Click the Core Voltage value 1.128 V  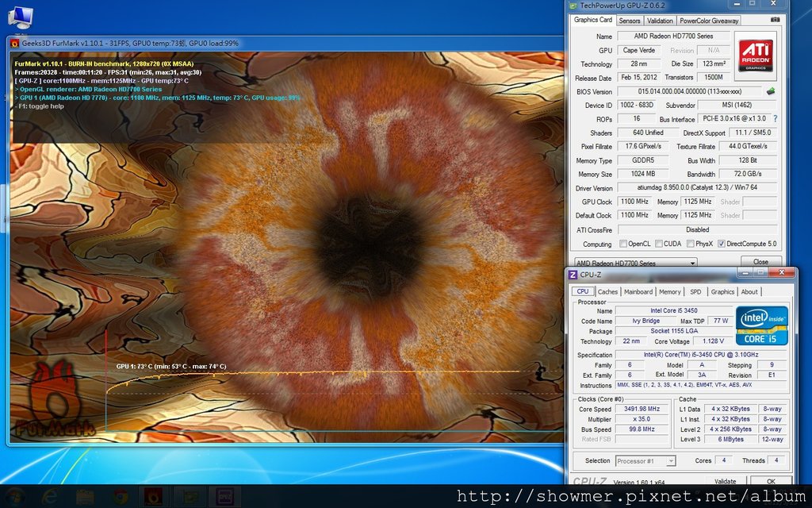click(713, 341)
